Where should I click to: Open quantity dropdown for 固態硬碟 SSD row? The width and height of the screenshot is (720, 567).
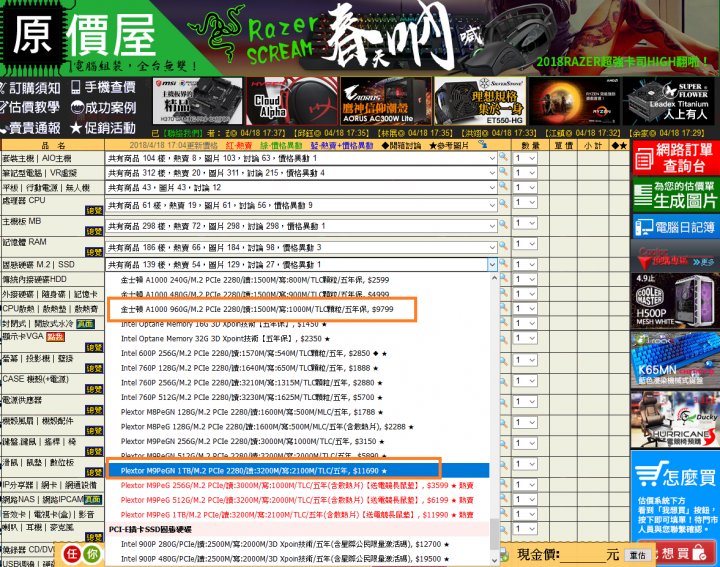tap(525, 264)
